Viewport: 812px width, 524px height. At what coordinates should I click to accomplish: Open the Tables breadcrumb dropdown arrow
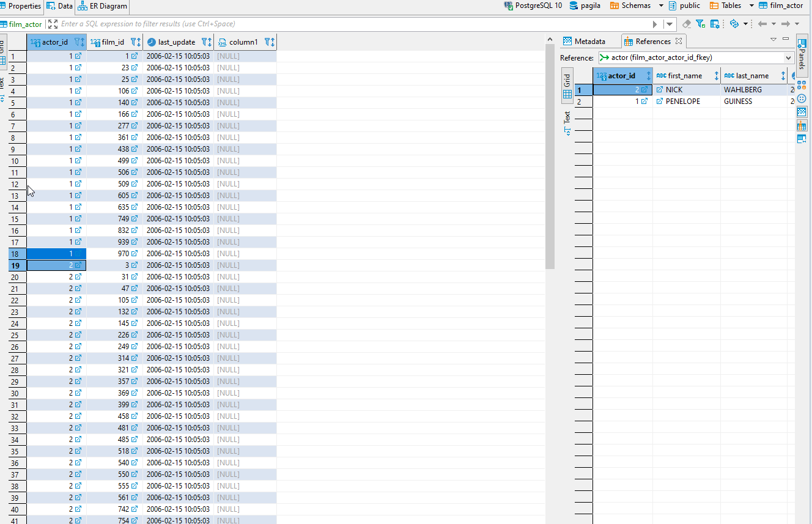(751, 6)
